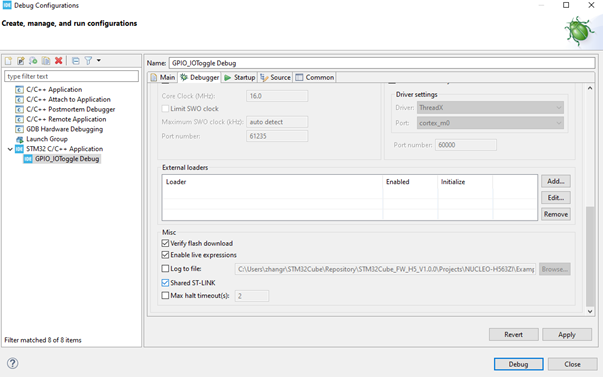Open the Port cortex_m0 dropdown

490,123
